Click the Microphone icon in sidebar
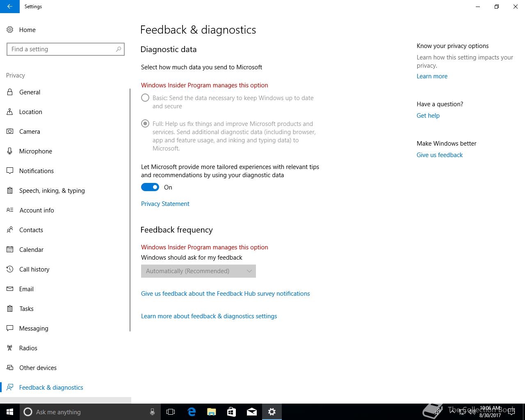525x420 pixels. [x=10, y=151]
